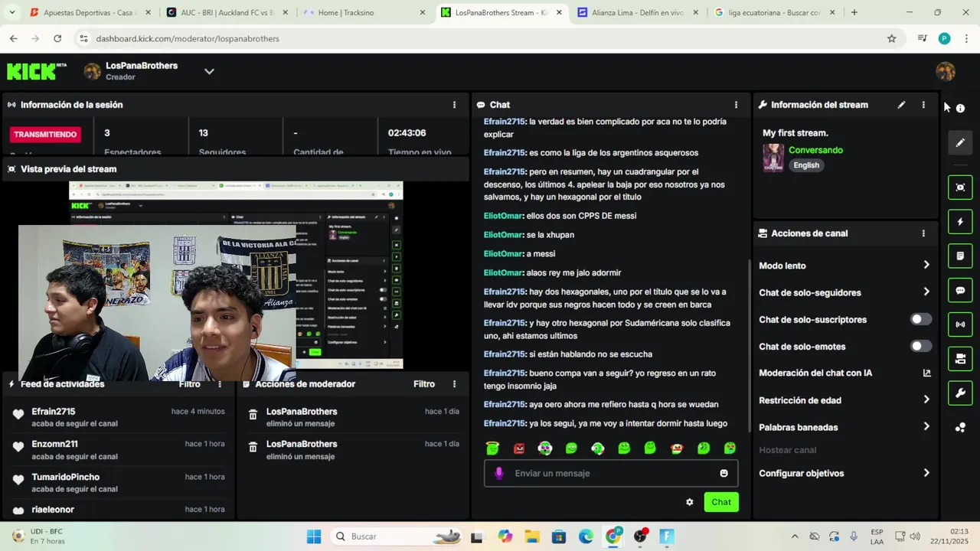Viewport: 980px width, 551px height.
Task: Click the chat scrollbar
Action: pos(749,347)
